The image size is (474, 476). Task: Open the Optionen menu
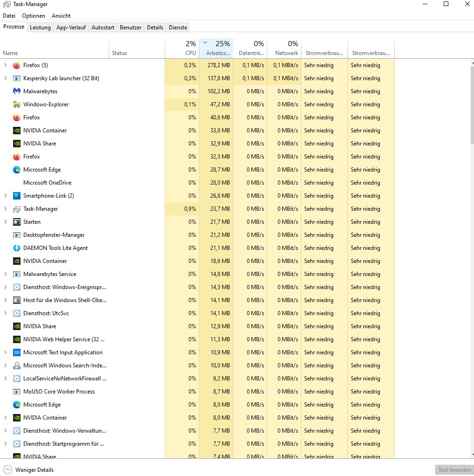[x=34, y=16]
